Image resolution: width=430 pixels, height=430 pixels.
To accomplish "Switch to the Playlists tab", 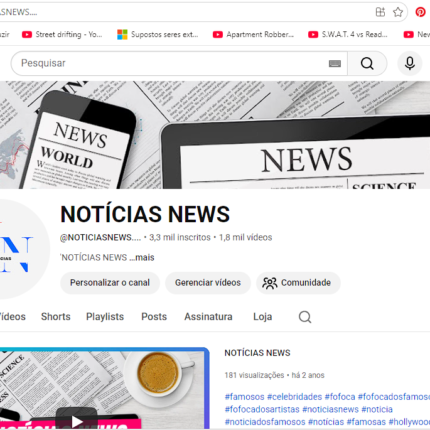I will click(105, 317).
